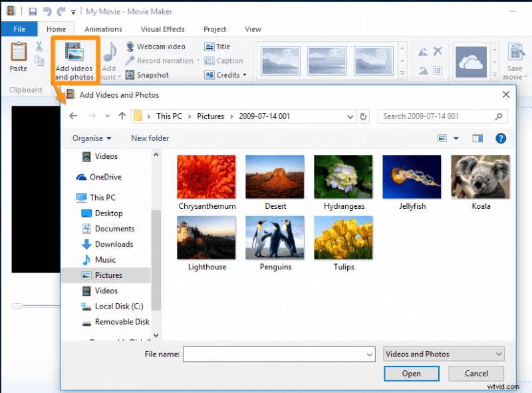Select the Koala image thumbnail

(480, 176)
